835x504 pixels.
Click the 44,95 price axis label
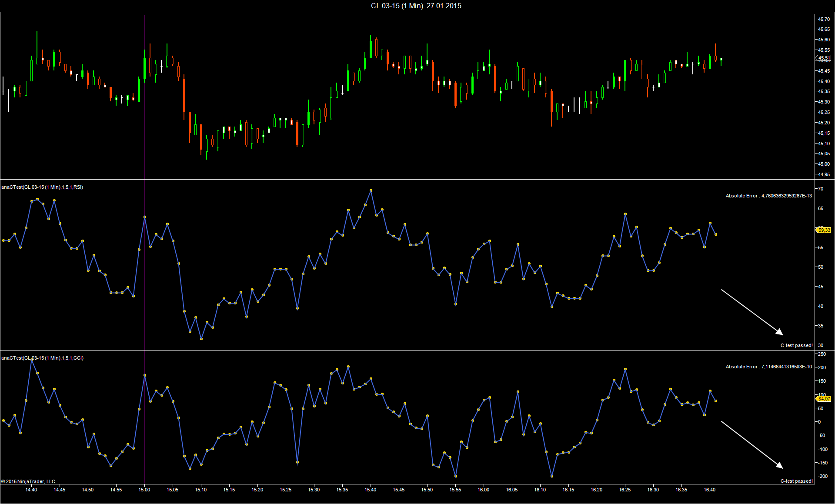[x=824, y=174]
